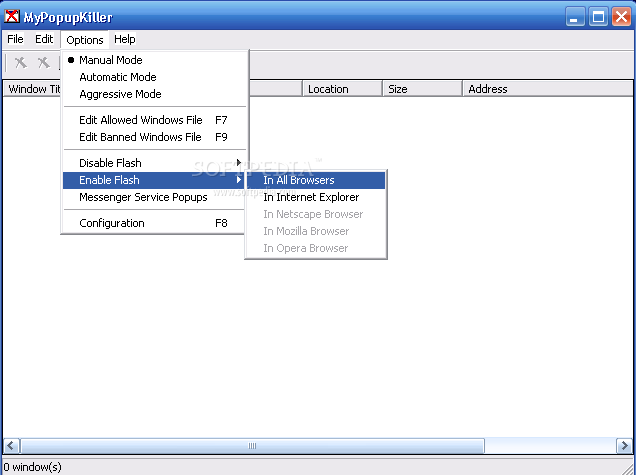Click the horizontal scrollbar thumb
The height and width of the screenshot is (475, 636).
coord(252,446)
